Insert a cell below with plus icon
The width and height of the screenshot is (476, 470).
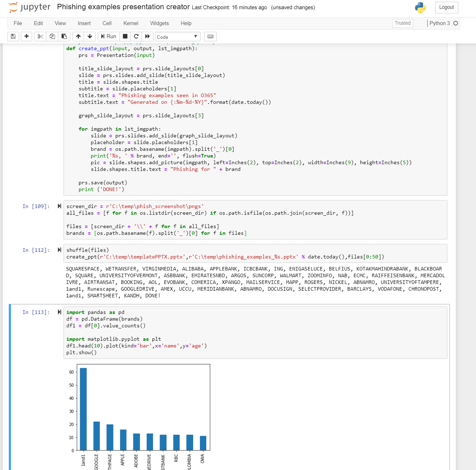27,36
